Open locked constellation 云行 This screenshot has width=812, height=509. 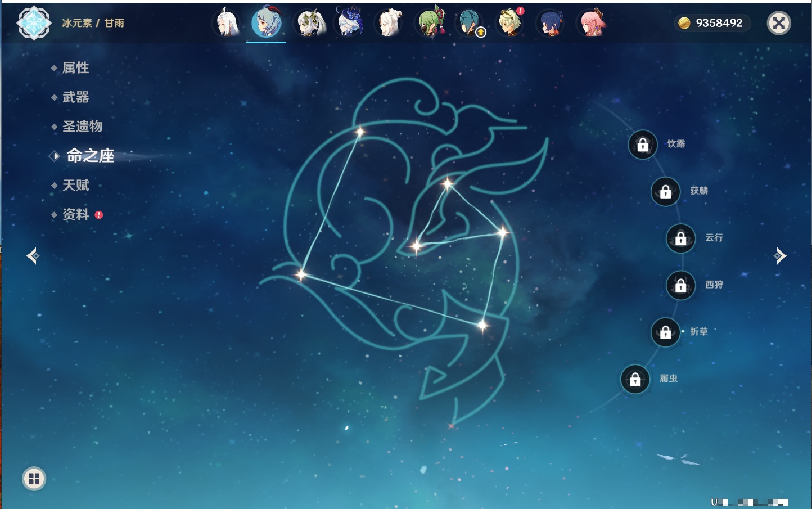click(x=681, y=238)
